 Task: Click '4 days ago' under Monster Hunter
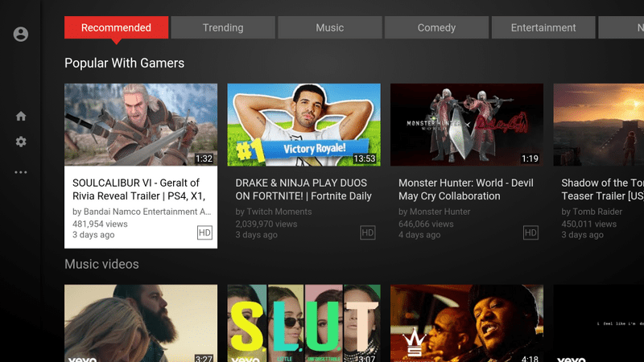419,235
